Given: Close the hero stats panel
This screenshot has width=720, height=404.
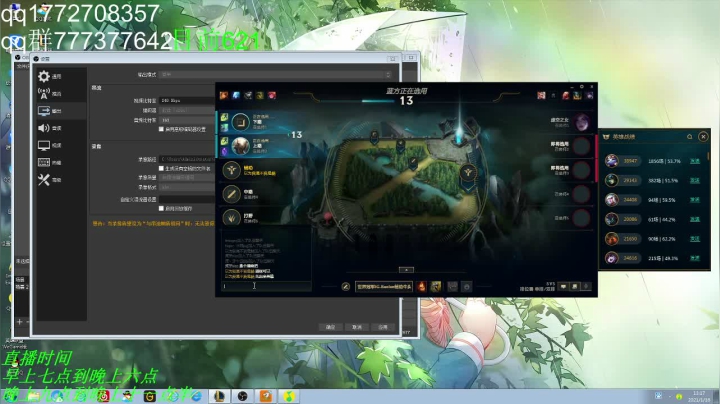Looking at the screenshot, I should [x=703, y=136].
